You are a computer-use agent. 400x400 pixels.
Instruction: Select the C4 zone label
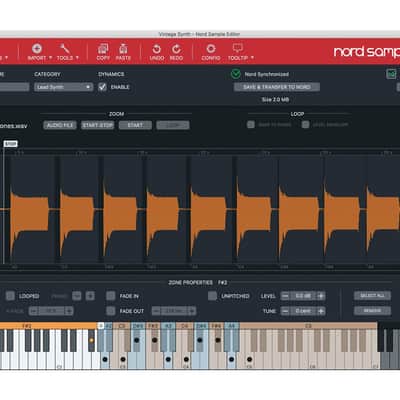point(184,325)
